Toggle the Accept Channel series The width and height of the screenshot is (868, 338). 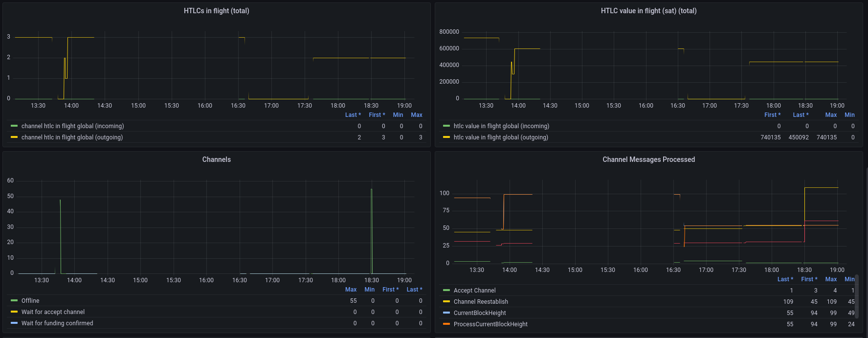point(474,291)
